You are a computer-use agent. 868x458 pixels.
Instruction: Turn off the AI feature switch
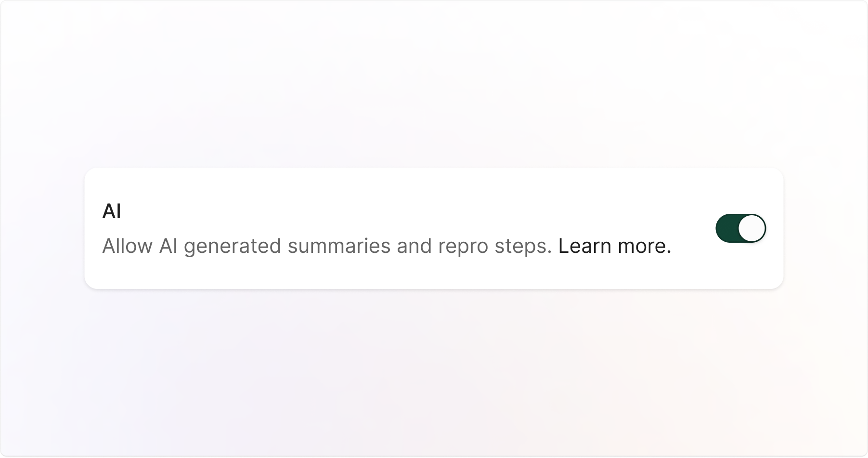pos(740,228)
